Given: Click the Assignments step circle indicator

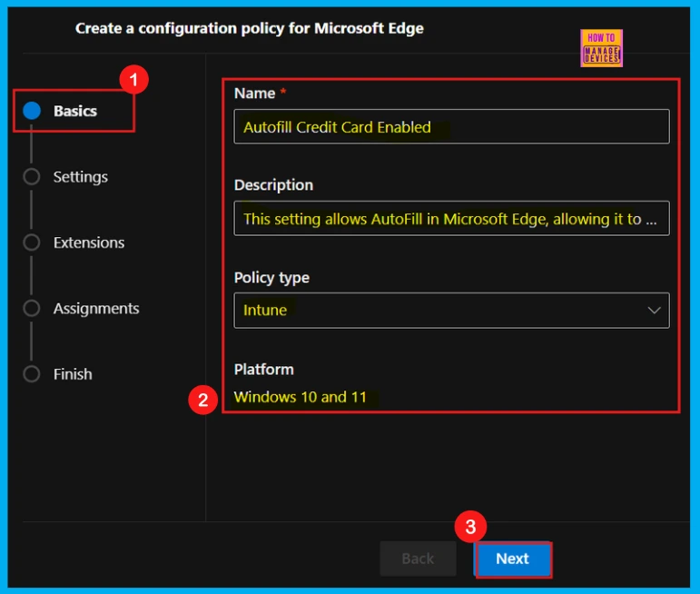Looking at the screenshot, I should tap(32, 309).
